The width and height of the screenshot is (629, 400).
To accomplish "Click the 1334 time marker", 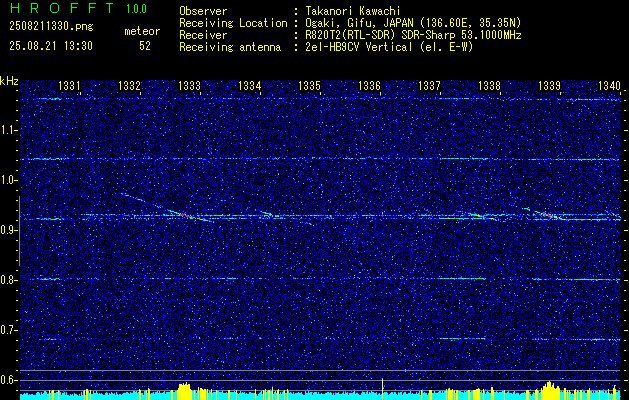I will pos(250,85).
